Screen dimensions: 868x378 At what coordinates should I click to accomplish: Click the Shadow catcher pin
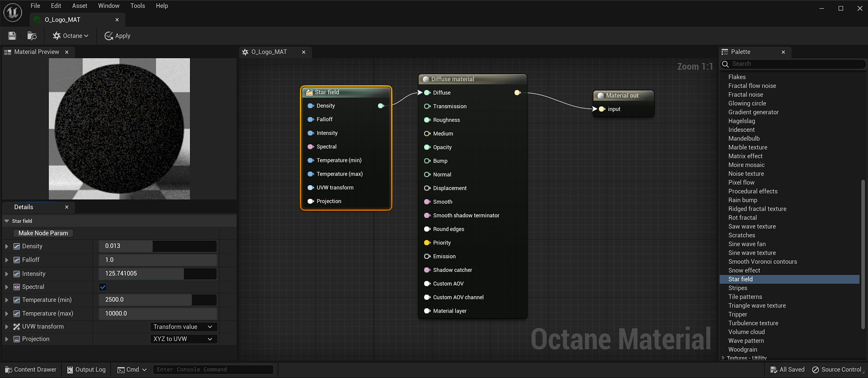pos(427,270)
